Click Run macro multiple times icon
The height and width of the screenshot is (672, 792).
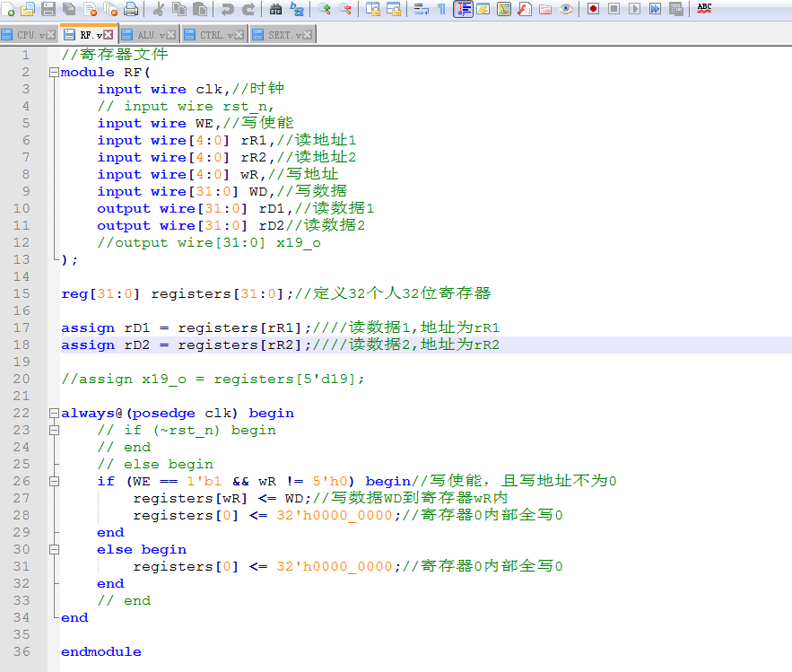(x=655, y=9)
